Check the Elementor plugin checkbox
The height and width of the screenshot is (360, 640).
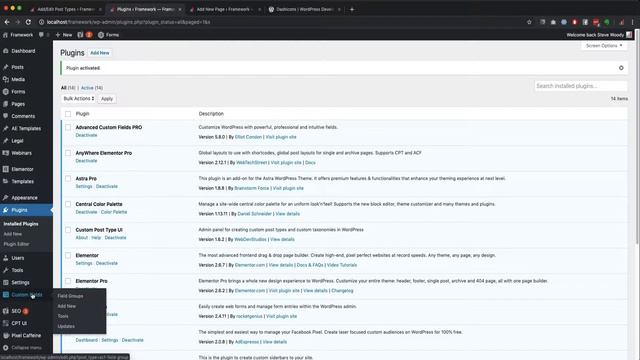coord(68,256)
